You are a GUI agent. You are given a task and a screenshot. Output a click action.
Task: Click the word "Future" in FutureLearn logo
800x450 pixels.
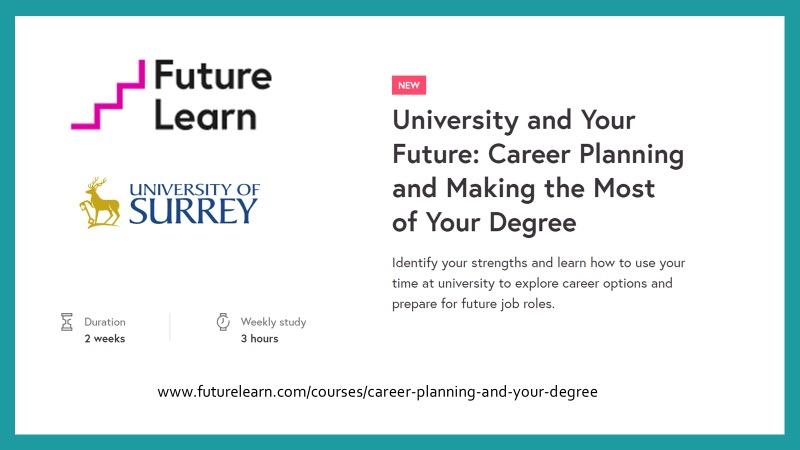pos(213,75)
